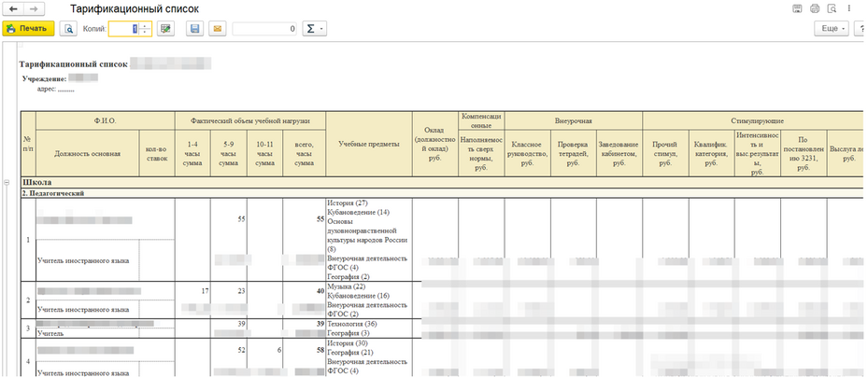Screen dimensions: 868x377
Task: Click the sum value field showing 0
Action: point(265,29)
